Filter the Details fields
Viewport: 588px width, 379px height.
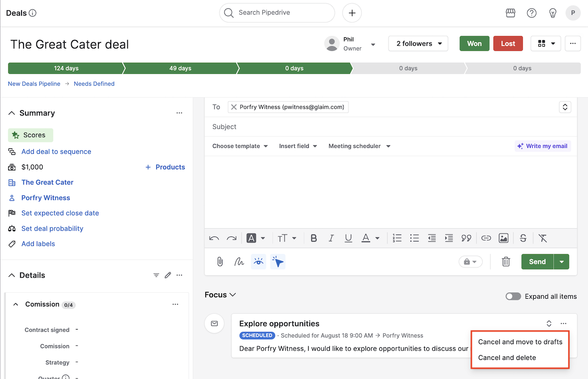[156, 275]
